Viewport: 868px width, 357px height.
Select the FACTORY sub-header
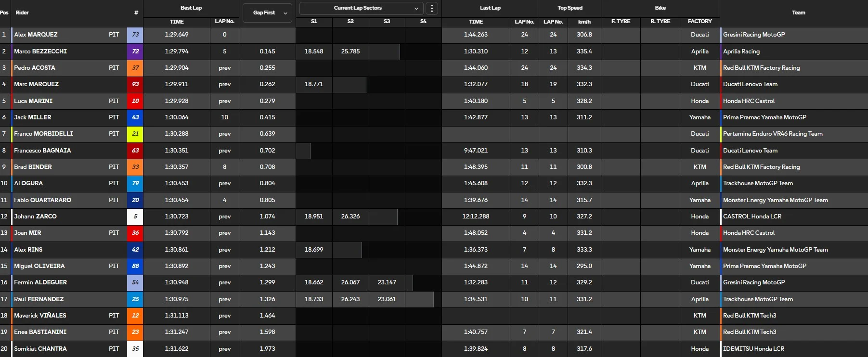[x=700, y=22]
